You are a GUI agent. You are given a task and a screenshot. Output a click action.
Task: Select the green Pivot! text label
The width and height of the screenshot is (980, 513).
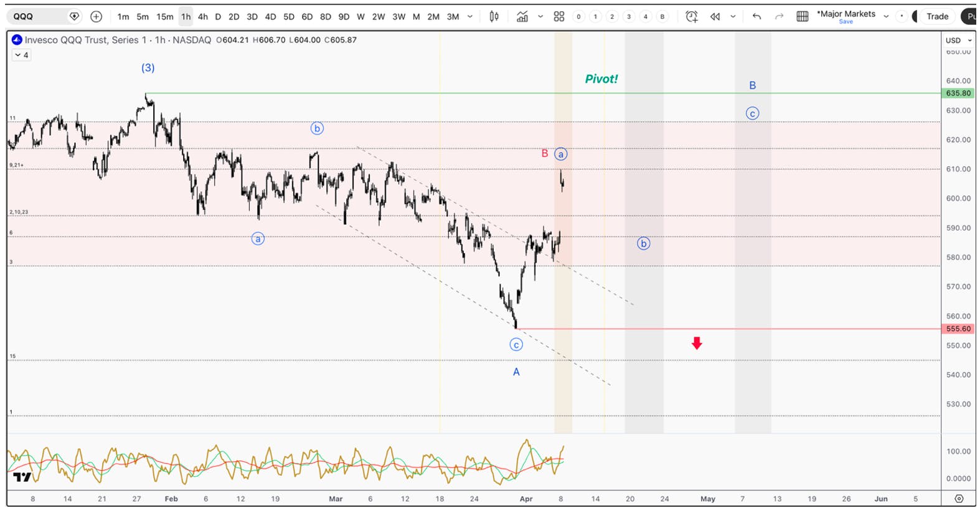601,79
